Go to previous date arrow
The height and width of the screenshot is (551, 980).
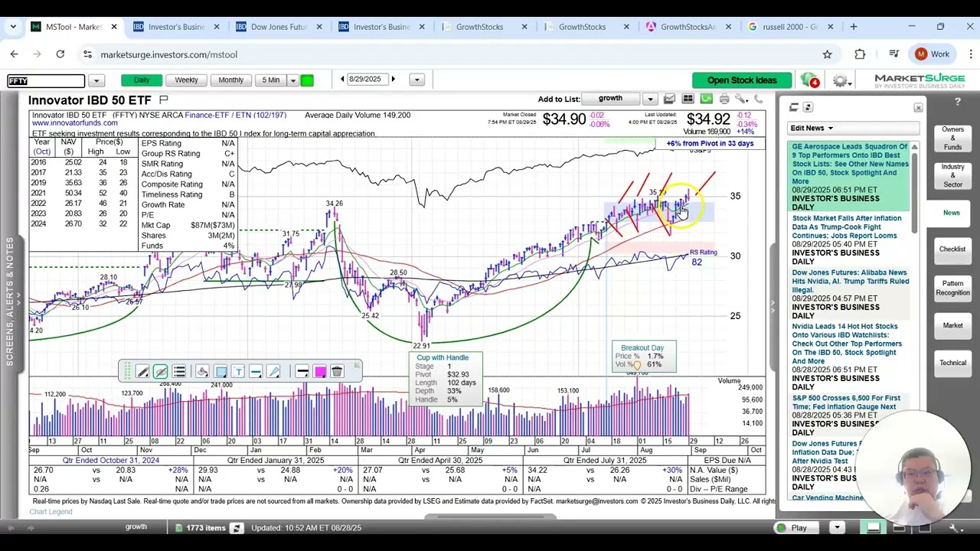[342, 80]
